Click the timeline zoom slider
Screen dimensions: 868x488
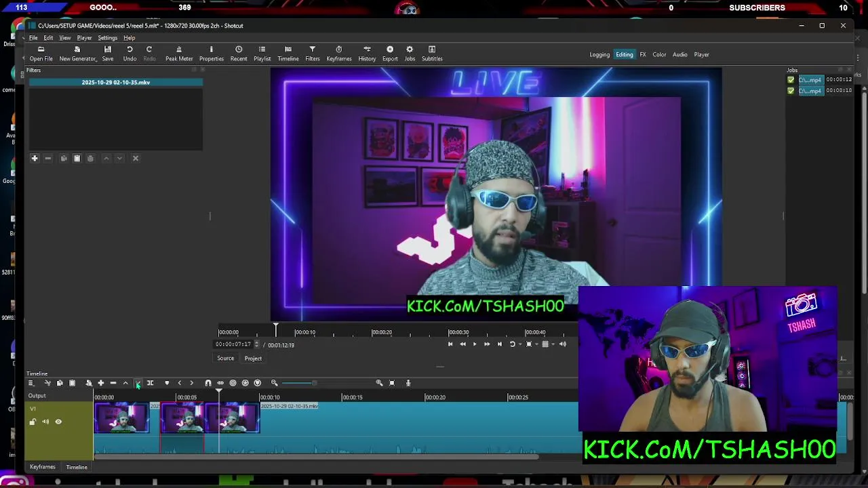[327, 383]
